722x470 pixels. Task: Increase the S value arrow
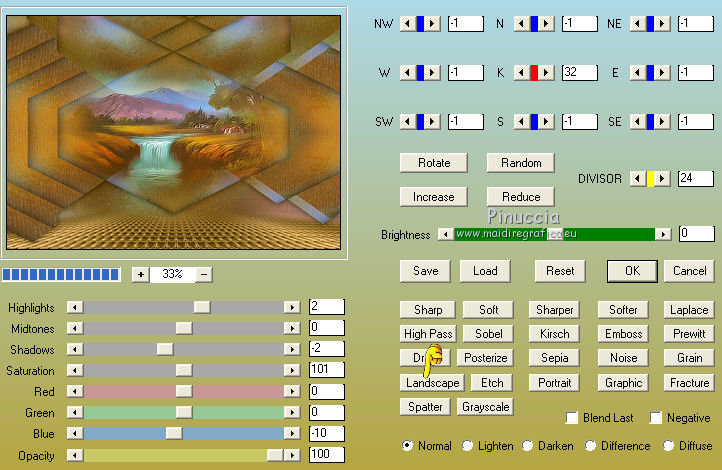[546, 122]
